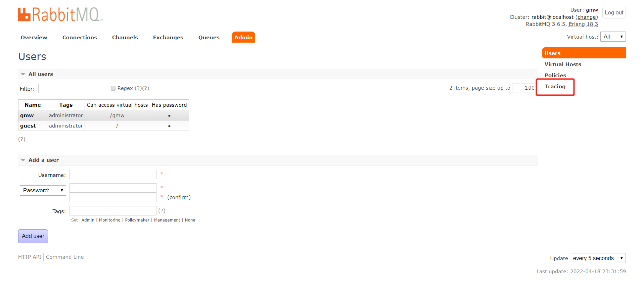Open the Command Line link

65,257
